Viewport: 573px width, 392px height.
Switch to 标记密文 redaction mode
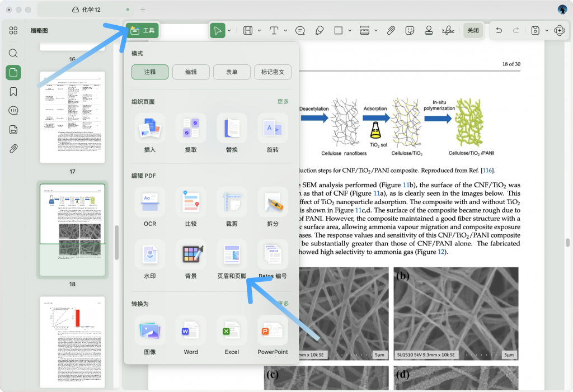pos(273,72)
